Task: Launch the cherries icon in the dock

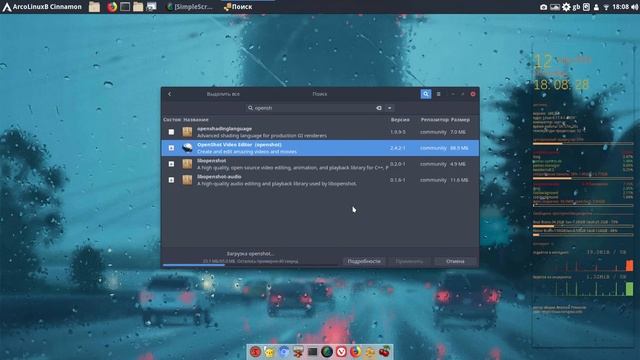Action: 384,351
